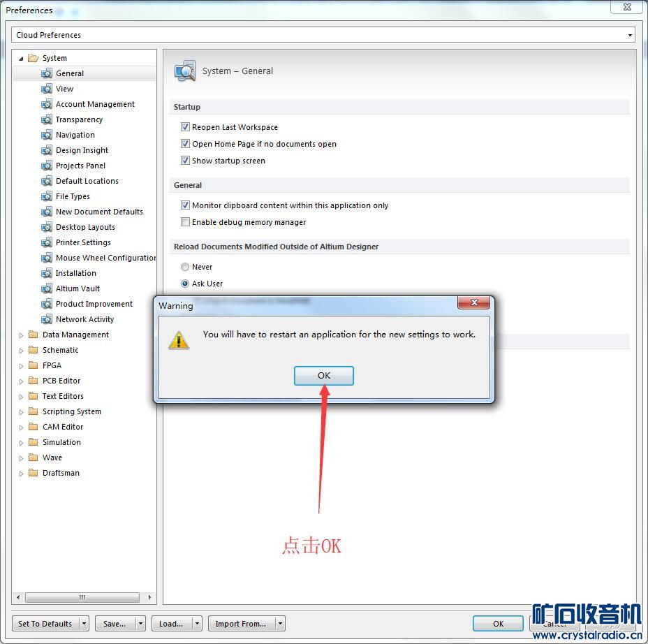Expand the PCB Editor node
This screenshot has width=648, height=644.
pyautogui.click(x=21, y=381)
